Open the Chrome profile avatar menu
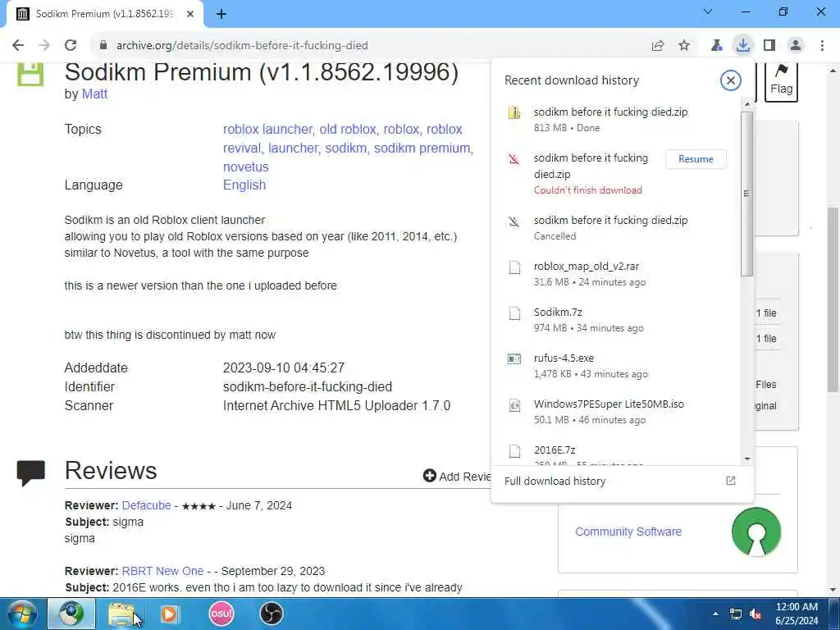This screenshot has width=840, height=630. [x=796, y=46]
